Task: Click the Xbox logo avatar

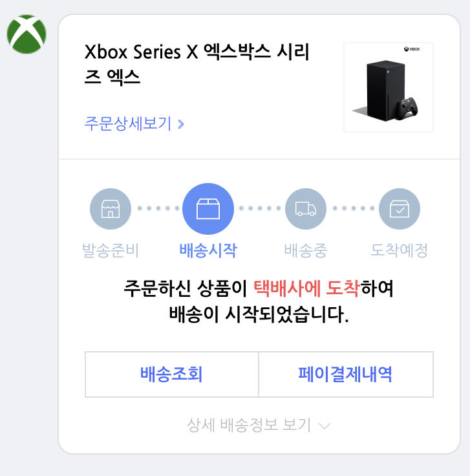Action: 27,34
